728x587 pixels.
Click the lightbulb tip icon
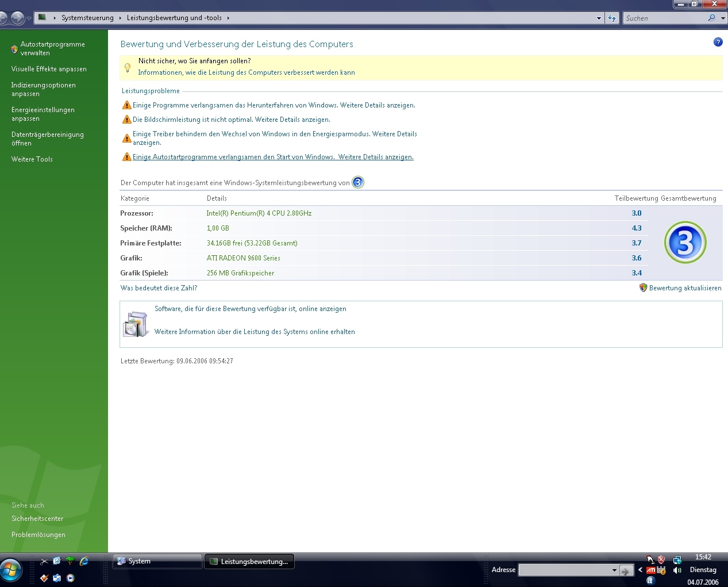pyautogui.click(x=128, y=68)
